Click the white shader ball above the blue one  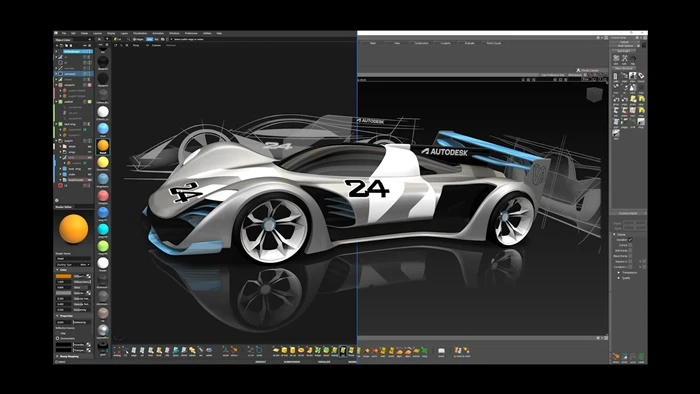pyautogui.click(x=103, y=112)
